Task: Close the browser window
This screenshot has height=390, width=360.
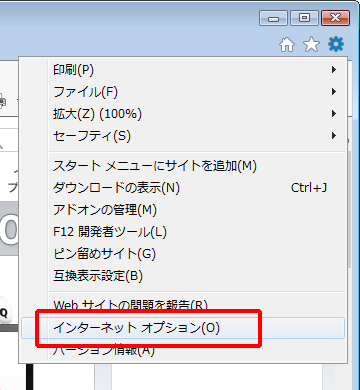Action: [336, 18]
